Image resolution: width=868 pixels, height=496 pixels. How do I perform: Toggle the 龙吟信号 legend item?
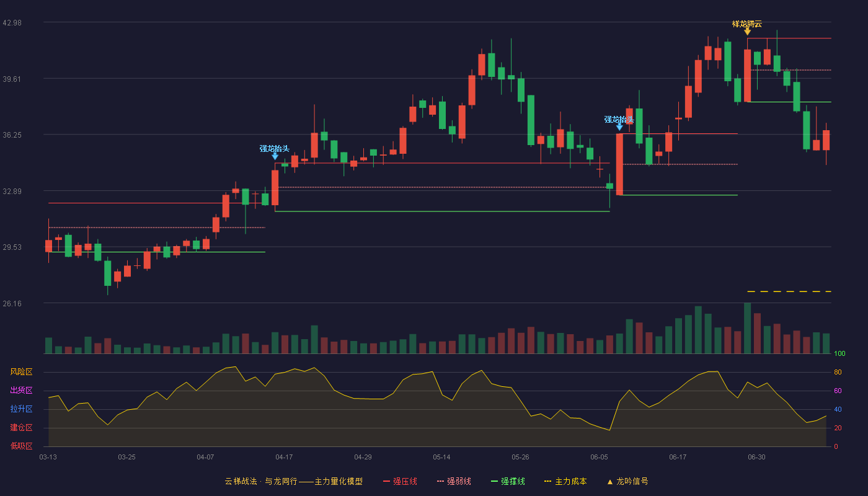[x=627, y=481]
